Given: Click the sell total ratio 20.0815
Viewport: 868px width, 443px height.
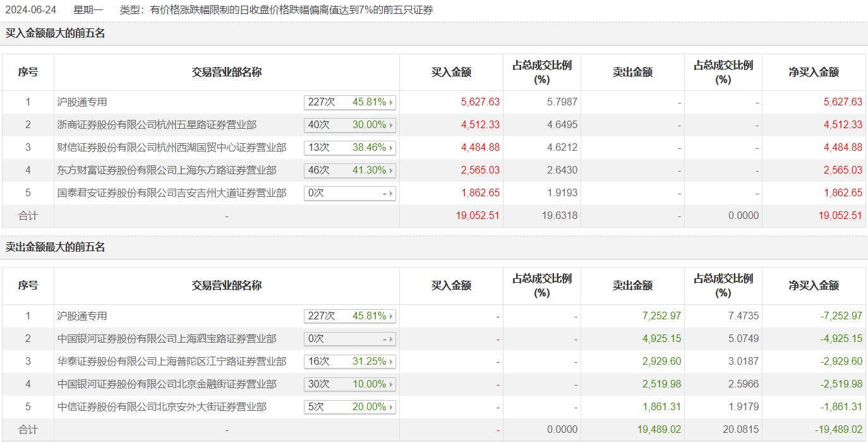Looking at the screenshot, I should [x=741, y=430].
